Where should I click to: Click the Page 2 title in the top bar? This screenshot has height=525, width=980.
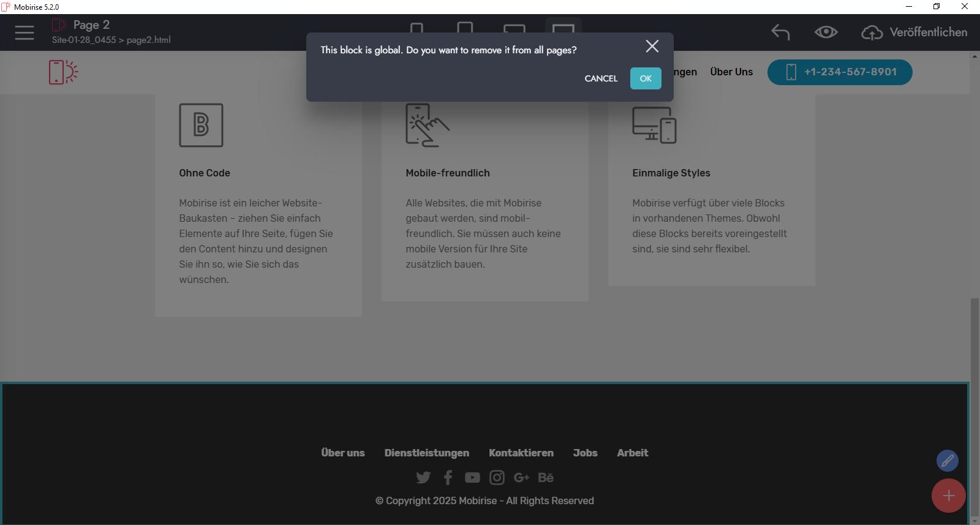[91, 25]
